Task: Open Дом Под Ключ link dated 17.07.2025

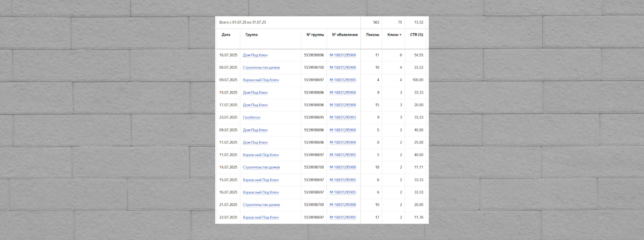Action: point(255,105)
